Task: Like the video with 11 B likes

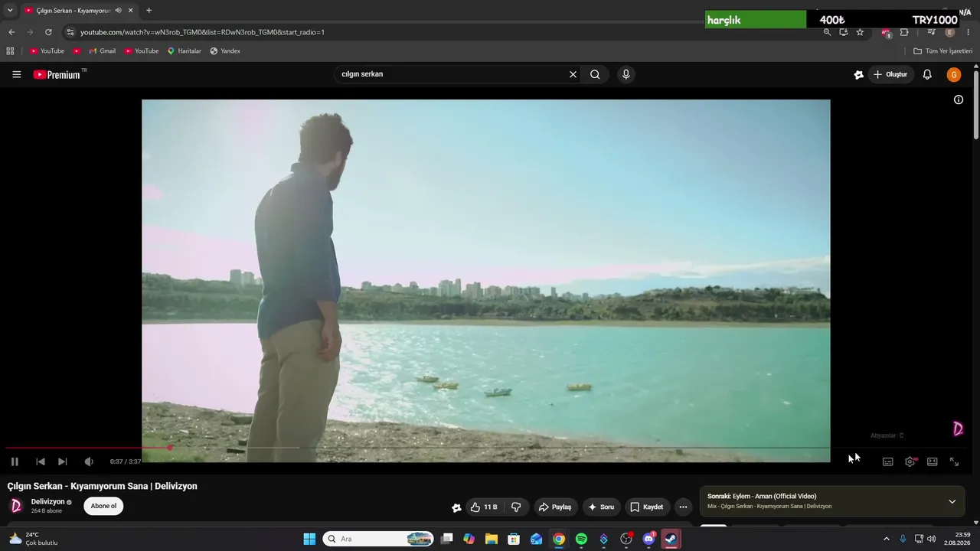Action: tap(484, 507)
